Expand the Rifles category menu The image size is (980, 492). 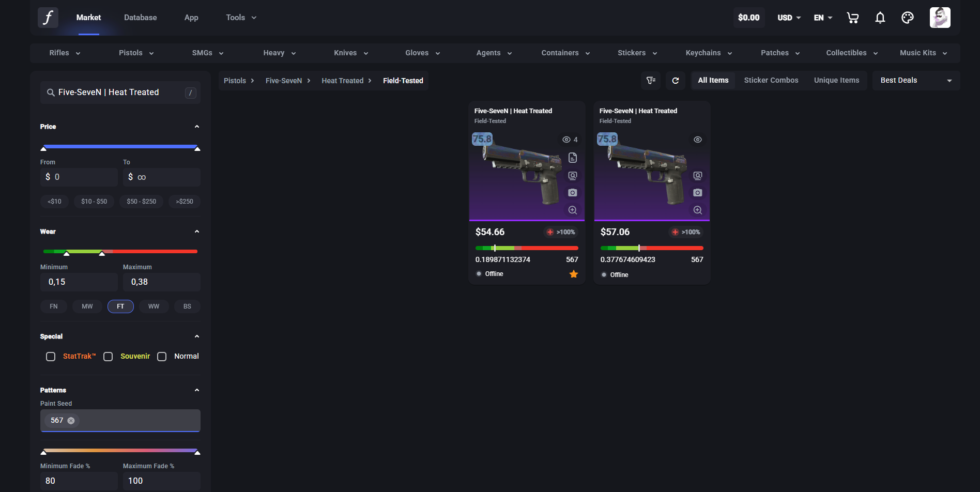click(x=65, y=53)
